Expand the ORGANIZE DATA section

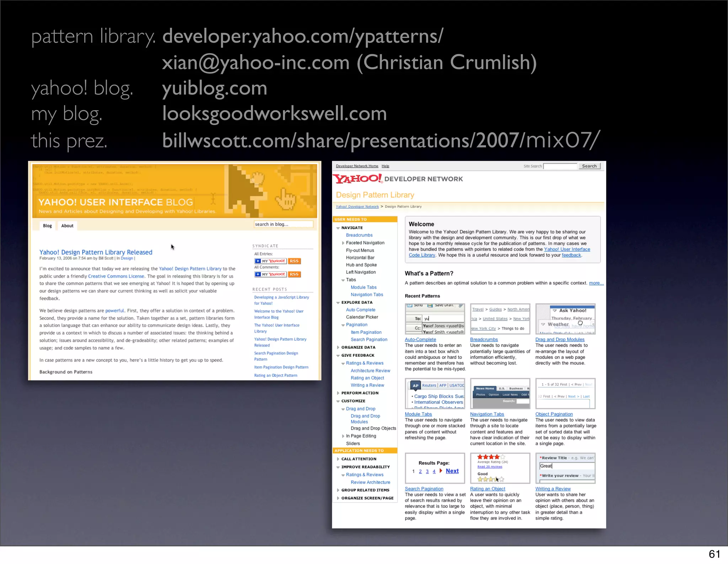click(x=338, y=347)
